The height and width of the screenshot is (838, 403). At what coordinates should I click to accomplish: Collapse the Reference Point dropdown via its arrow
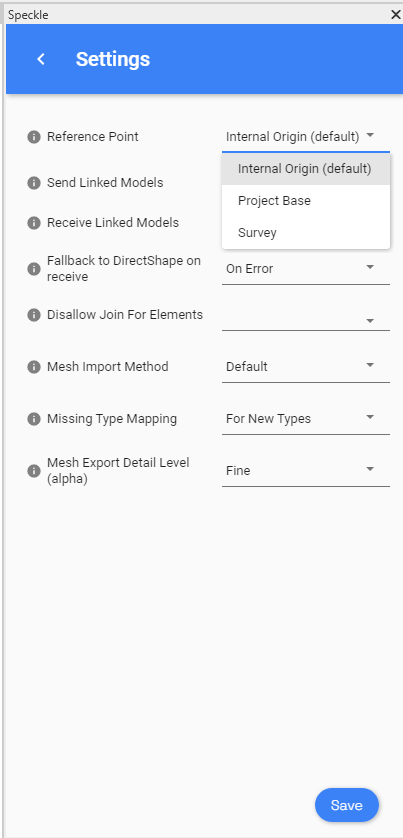pos(370,136)
